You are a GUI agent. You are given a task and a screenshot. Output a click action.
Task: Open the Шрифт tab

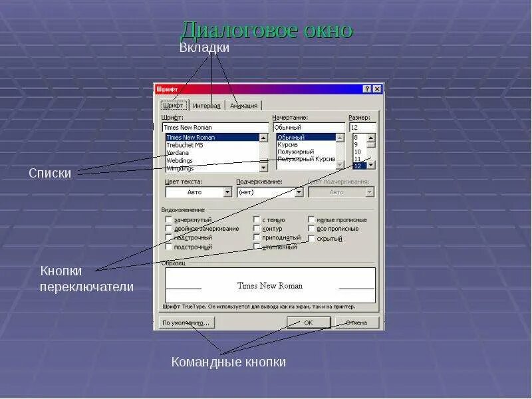(x=174, y=105)
